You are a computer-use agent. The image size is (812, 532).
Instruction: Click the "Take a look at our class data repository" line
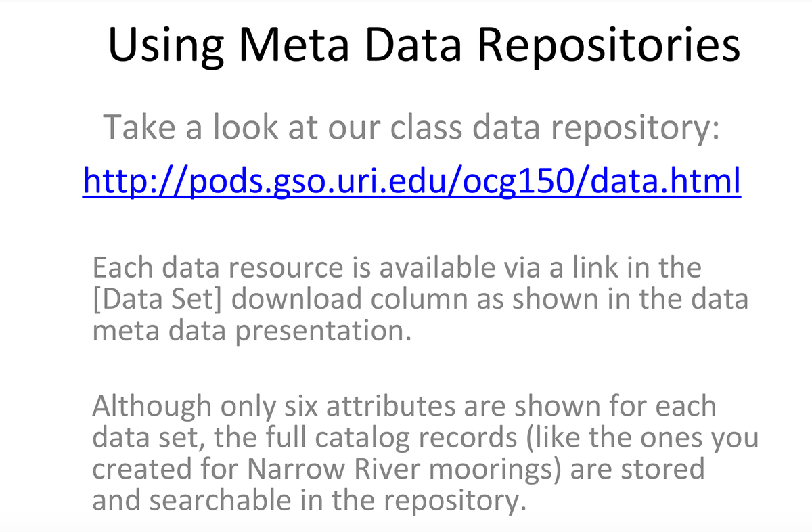[410, 127]
